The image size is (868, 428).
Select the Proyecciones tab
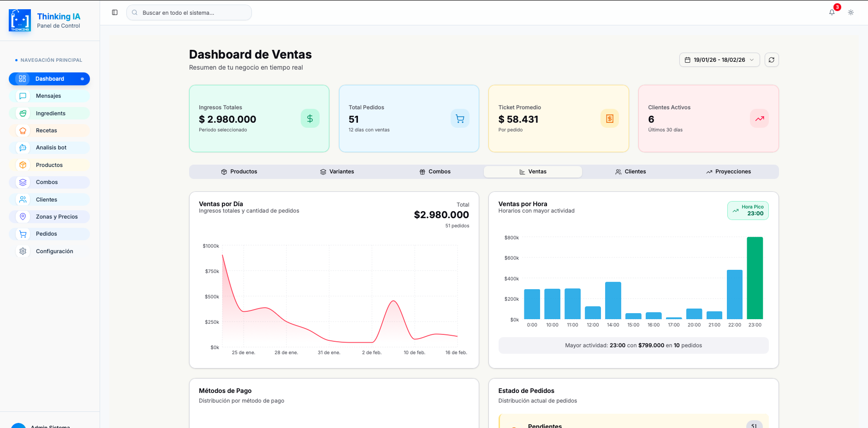tap(729, 172)
